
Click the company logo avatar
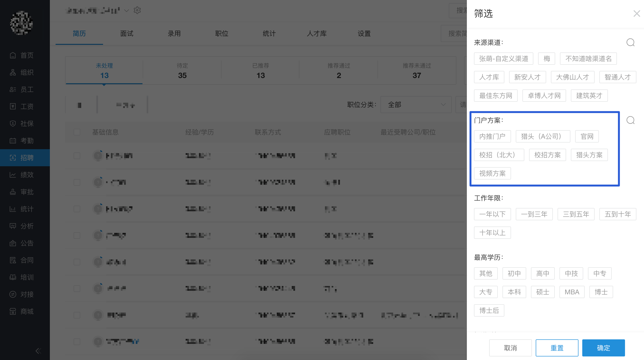21,23
